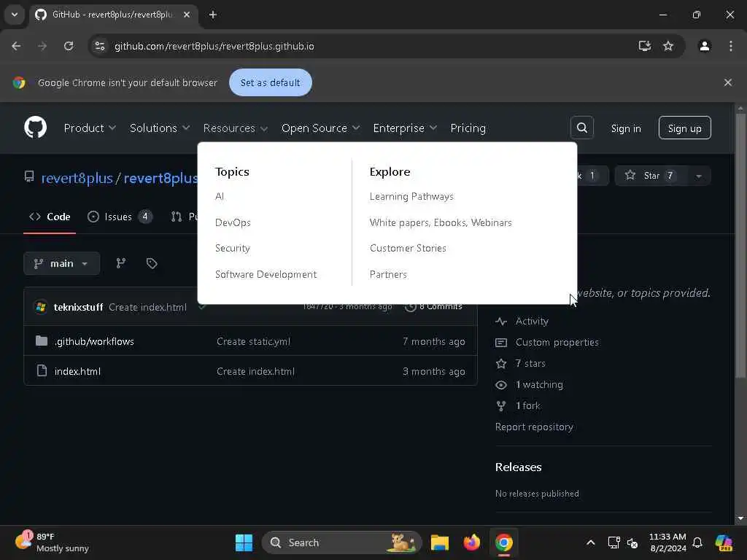
Task: Open Customer Stories
Action: point(408,248)
